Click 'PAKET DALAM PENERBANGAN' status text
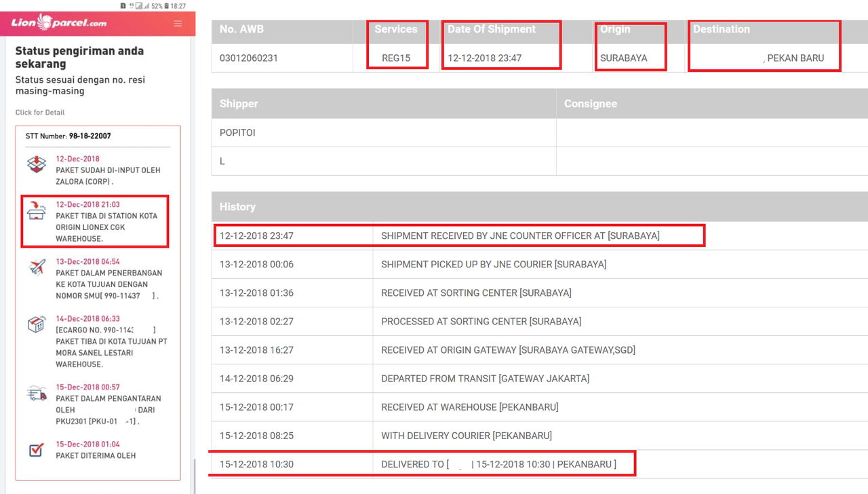 [x=109, y=284]
